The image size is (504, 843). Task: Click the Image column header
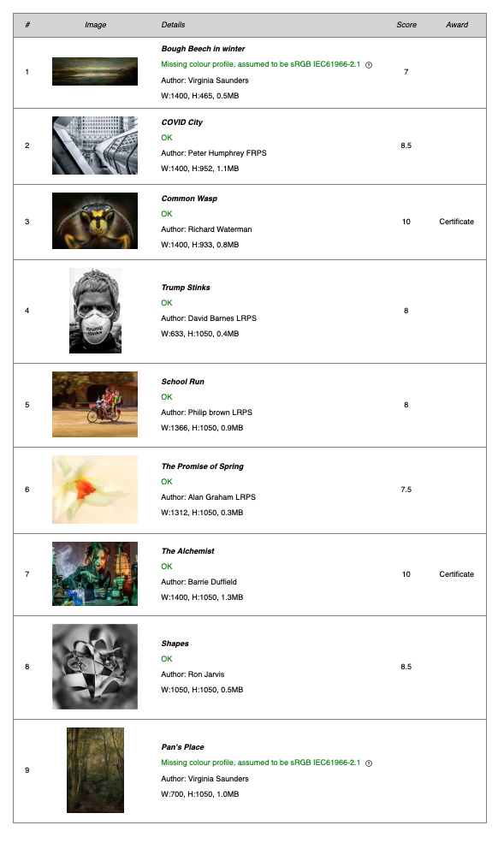pyautogui.click(x=95, y=25)
